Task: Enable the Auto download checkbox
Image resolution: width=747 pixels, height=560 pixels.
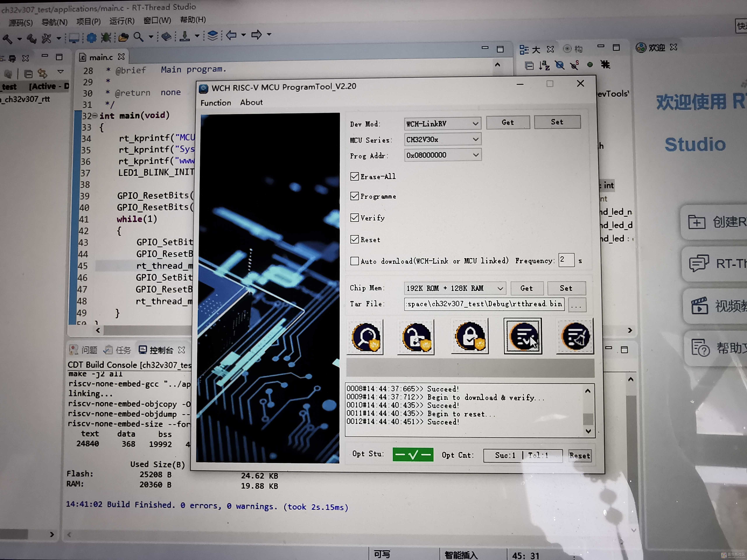Action: (354, 261)
